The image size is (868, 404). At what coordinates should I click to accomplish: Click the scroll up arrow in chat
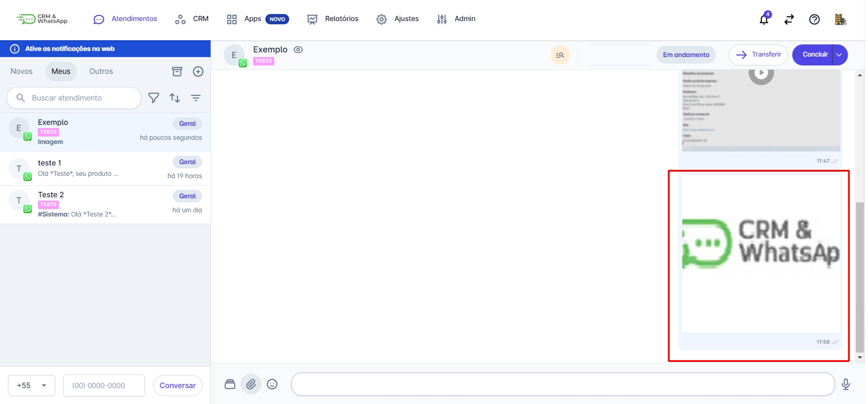tap(860, 75)
